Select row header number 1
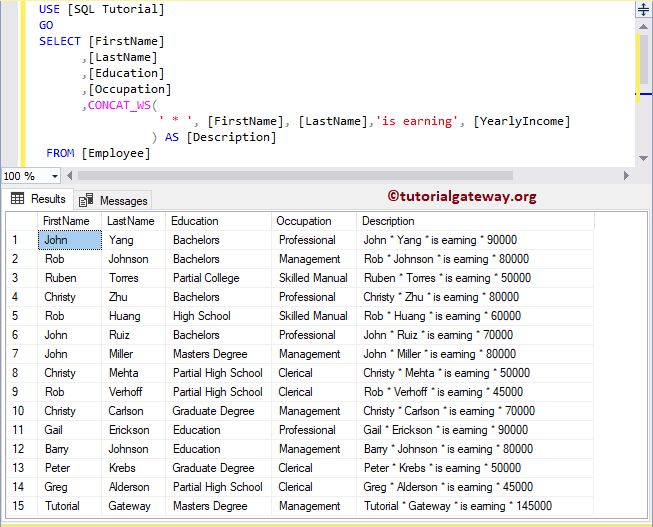This screenshot has width=653, height=527. pos(22,240)
